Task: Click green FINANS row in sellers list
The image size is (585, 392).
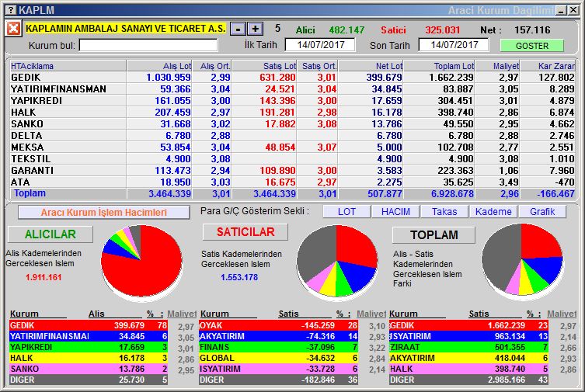Action: [278, 347]
